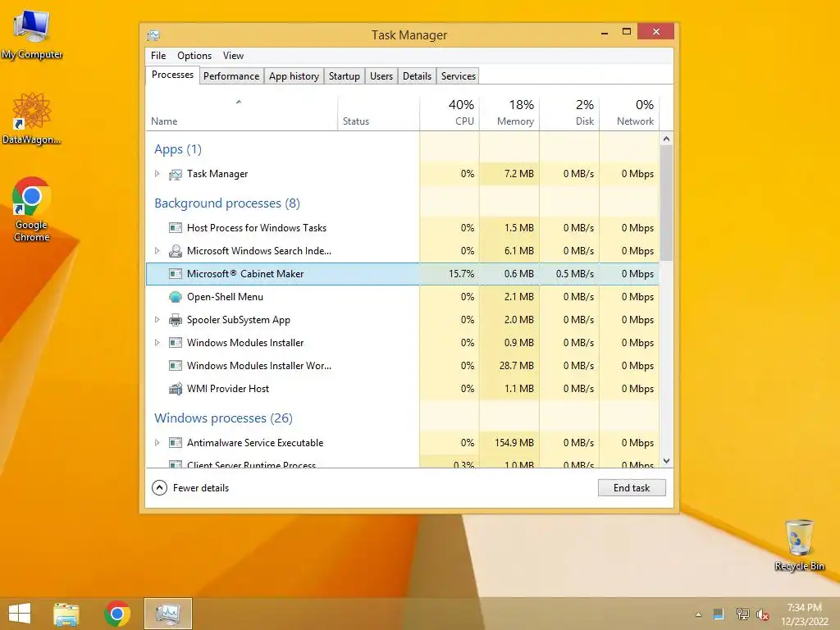Select the DataWagon desktop shortcut
The image size is (840, 630).
pos(32,118)
